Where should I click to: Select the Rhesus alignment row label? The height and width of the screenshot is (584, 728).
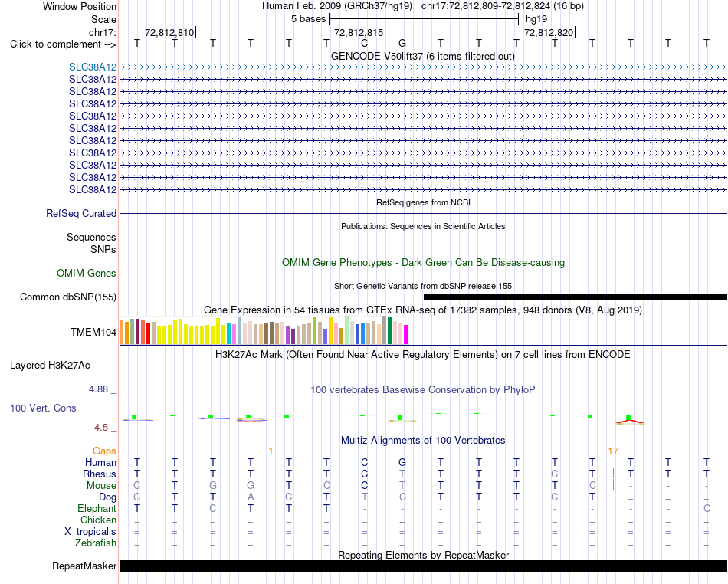(x=100, y=474)
